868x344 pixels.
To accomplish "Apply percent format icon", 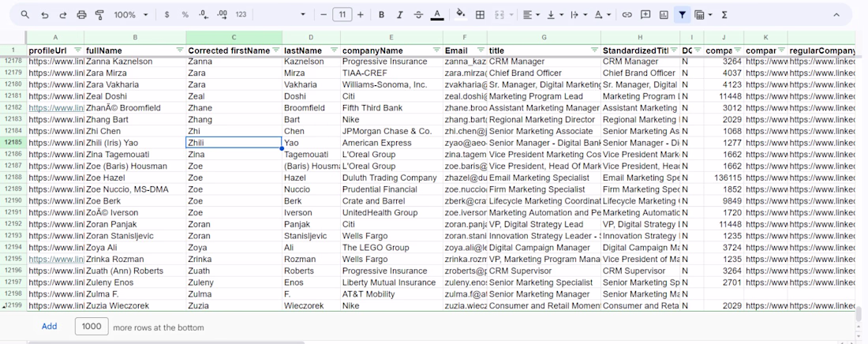I will (x=185, y=15).
